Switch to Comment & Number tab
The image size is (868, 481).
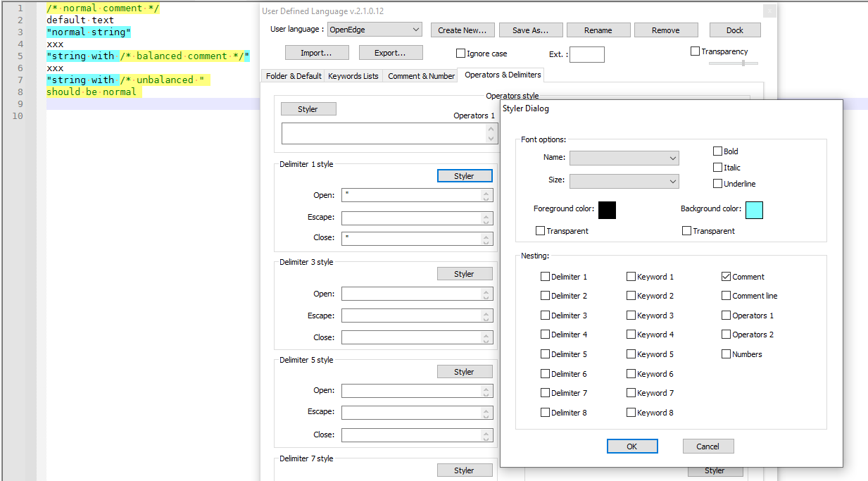(421, 76)
